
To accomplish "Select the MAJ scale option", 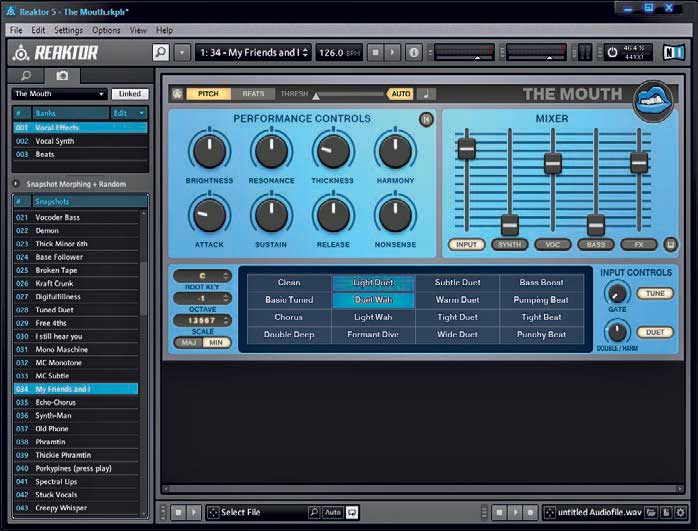I will click(x=189, y=342).
